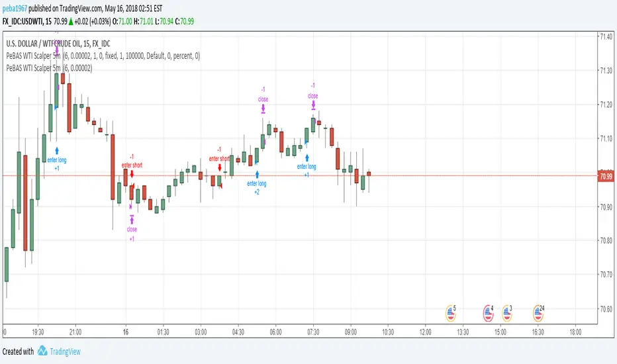This screenshot has width=617, height=364.
Task: Click the 71.40 price axis label
Action: 606,36
